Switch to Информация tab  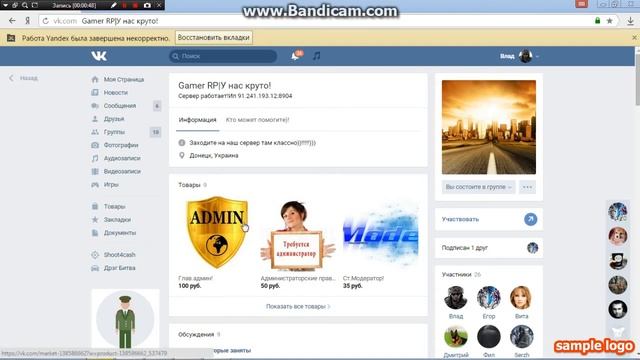[198, 120]
